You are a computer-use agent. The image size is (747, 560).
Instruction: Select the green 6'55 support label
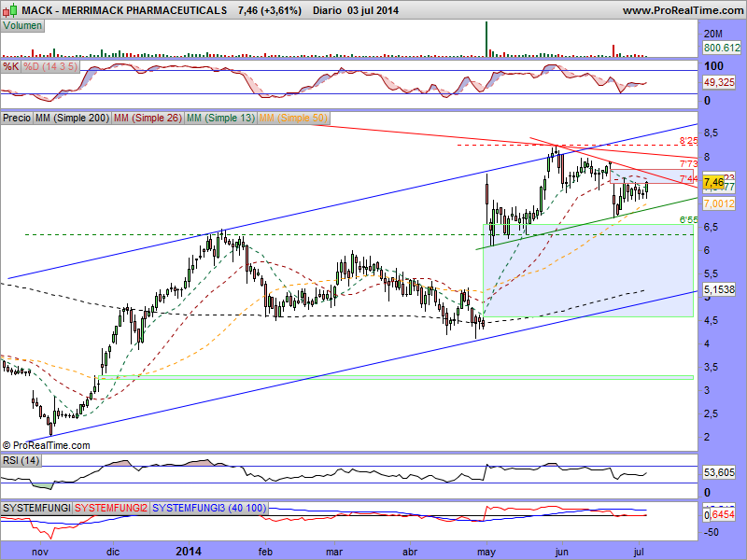coord(688,219)
